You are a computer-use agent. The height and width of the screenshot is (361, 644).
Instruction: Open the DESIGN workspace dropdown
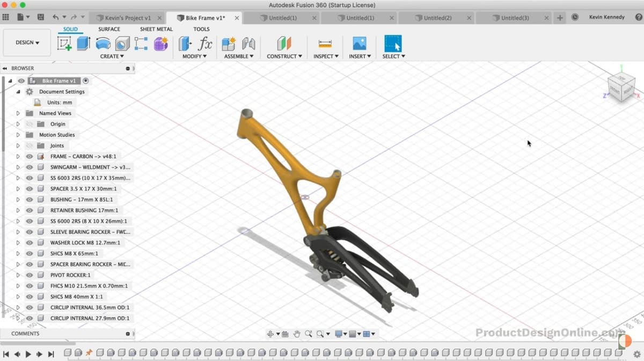(27, 42)
